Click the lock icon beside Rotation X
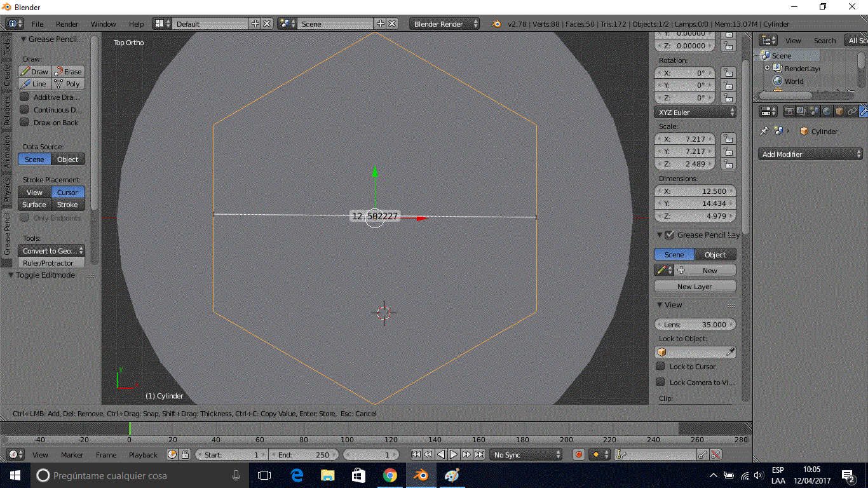Image resolution: width=868 pixels, height=488 pixels. 728,73
